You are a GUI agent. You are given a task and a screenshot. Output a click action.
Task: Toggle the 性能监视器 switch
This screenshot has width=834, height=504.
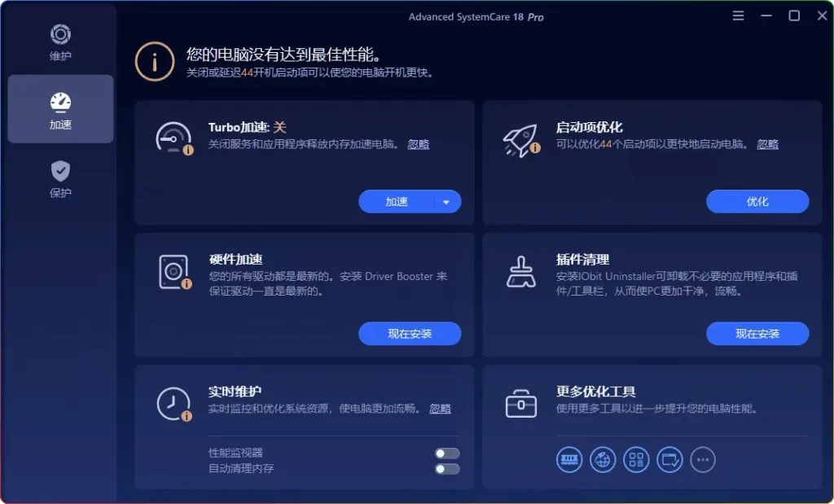(x=447, y=453)
